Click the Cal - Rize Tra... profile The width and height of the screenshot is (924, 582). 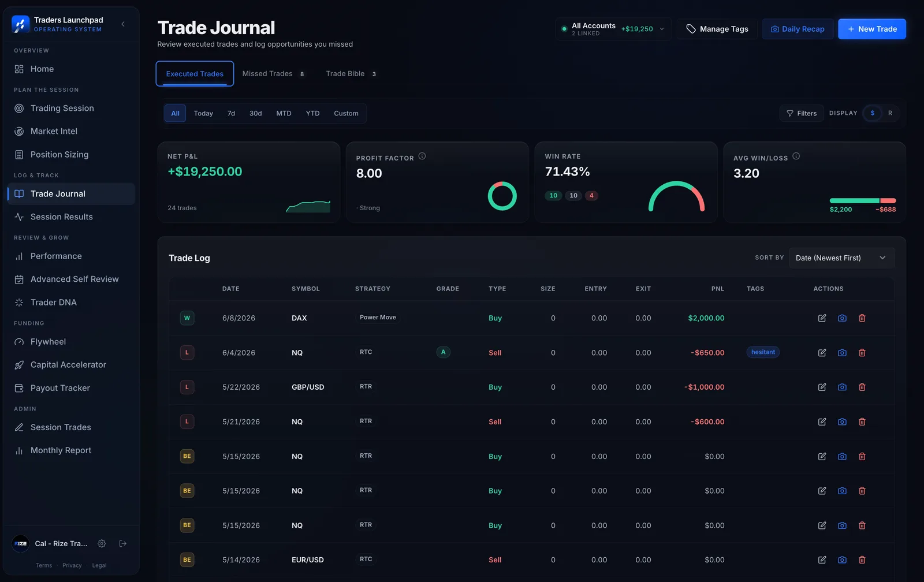[50, 543]
